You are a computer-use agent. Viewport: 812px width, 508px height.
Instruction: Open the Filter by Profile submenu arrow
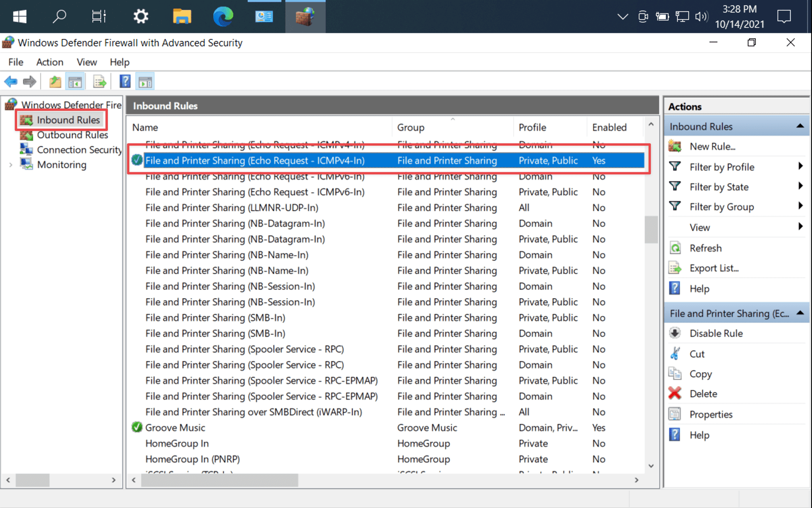801,166
